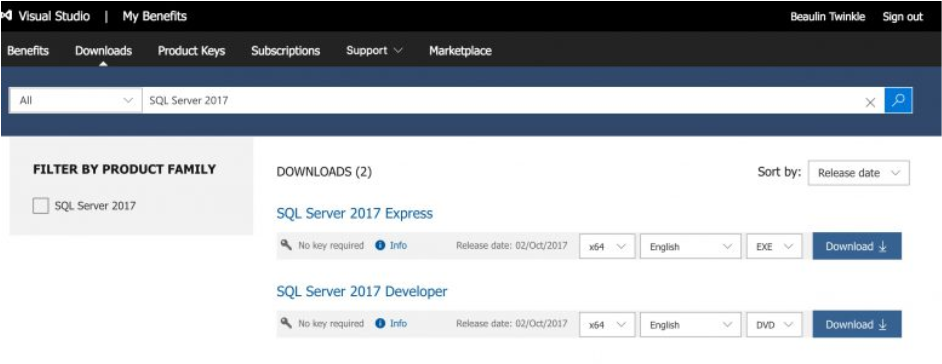The width and height of the screenshot is (942, 364).
Task: Click into the SQL Server 2017 search field
Action: pos(502,101)
